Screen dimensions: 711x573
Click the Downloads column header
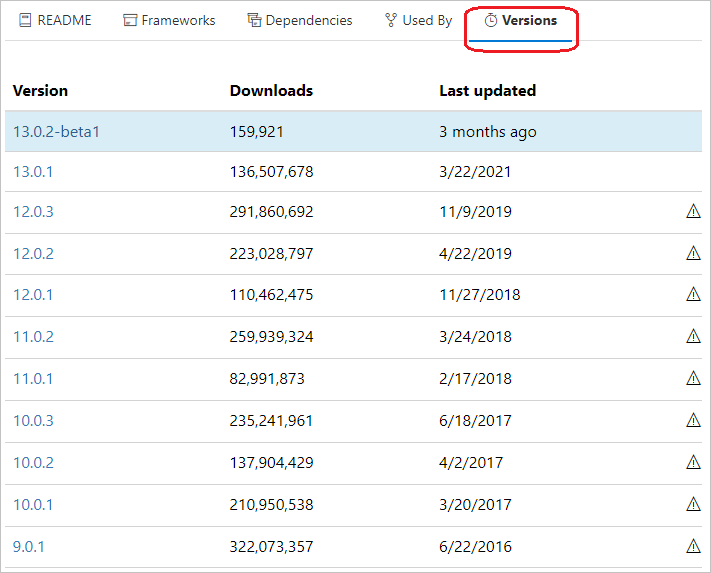(271, 91)
